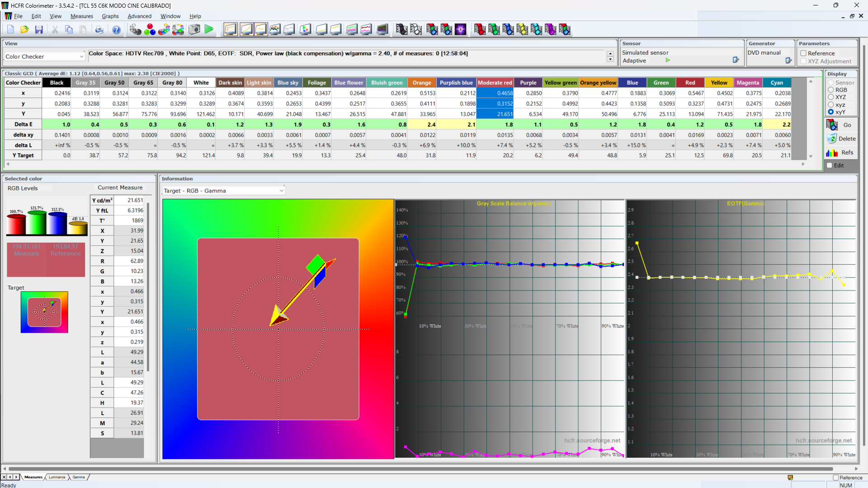The height and width of the screenshot is (488, 868).
Task: Switch to the Luminance tab
Action: 57,477
